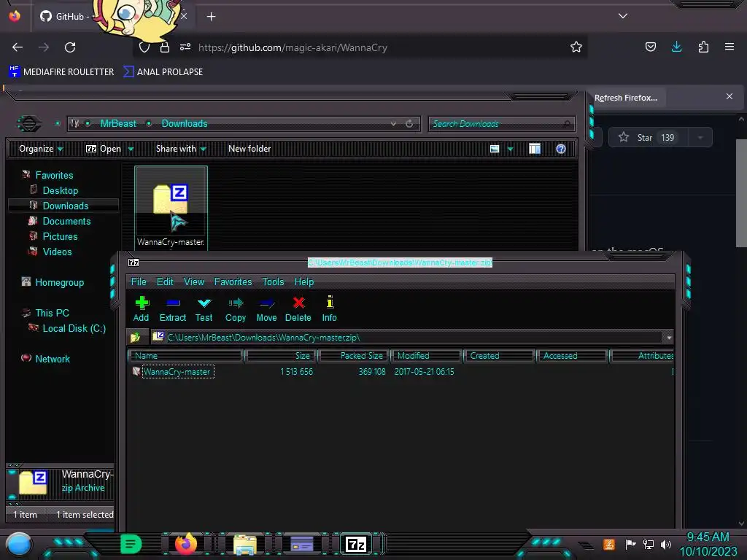The image size is (747, 560).
Task: Open the MEDIAFIRE ROULETTER bookmark
Action: pos(62,72)
